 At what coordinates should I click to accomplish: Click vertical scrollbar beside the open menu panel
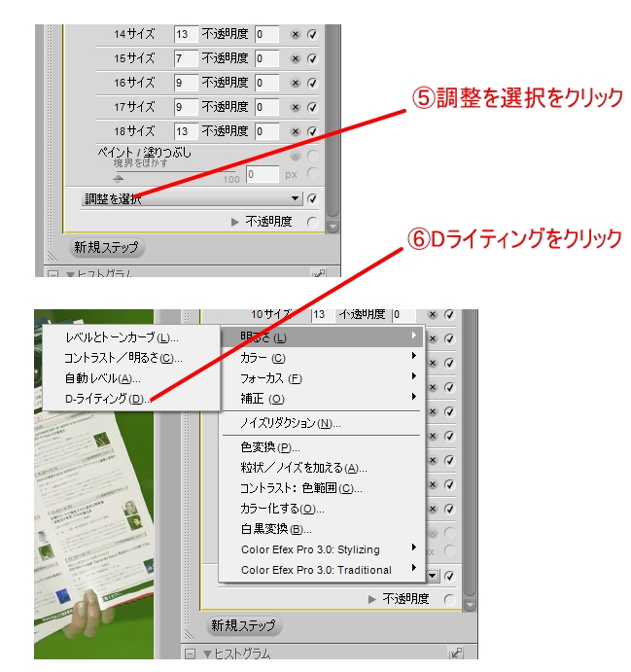[470, 452]
